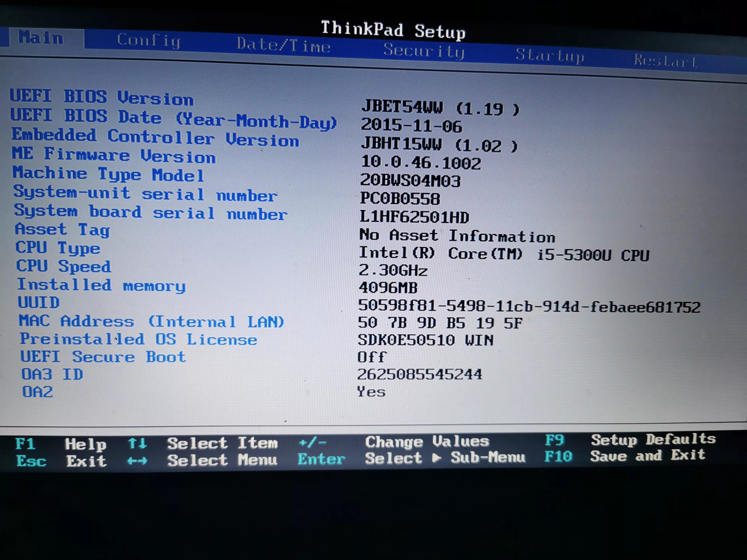Select the OA2 Yes value
Viewport: 747px width, 560px height.
[x=371, y=392]
